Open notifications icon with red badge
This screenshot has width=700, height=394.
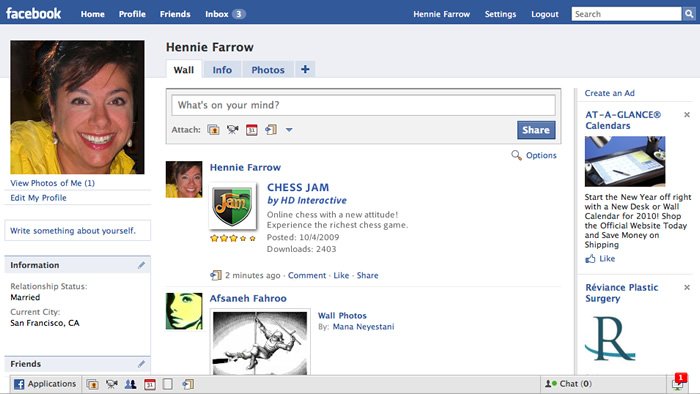(679, 382)
